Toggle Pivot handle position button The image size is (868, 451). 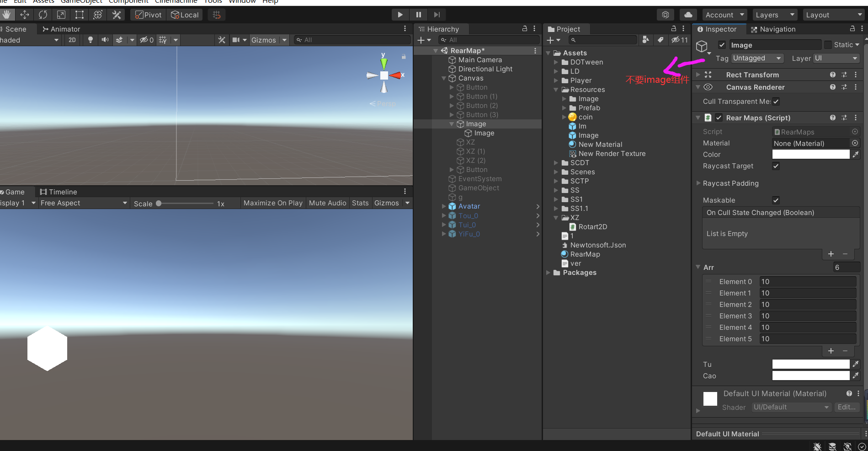[x=148, y=15]
